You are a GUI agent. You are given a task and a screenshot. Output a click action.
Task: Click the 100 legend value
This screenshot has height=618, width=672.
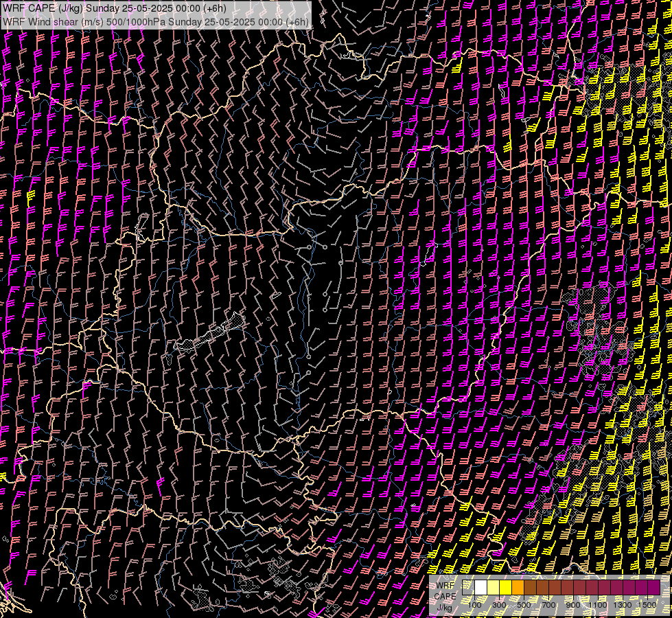coord(474,605)
